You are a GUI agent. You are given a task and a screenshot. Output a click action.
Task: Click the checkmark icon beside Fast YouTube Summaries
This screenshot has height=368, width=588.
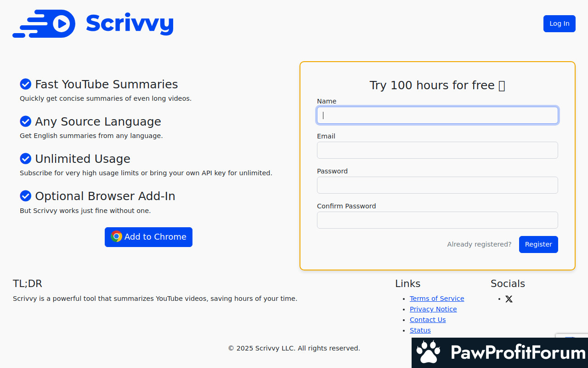click(x=26, y=84)
